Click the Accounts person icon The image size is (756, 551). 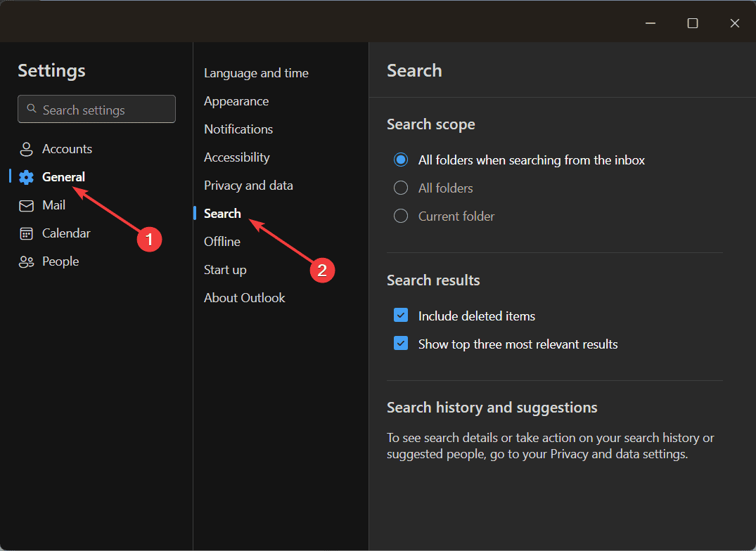[27, 149]
